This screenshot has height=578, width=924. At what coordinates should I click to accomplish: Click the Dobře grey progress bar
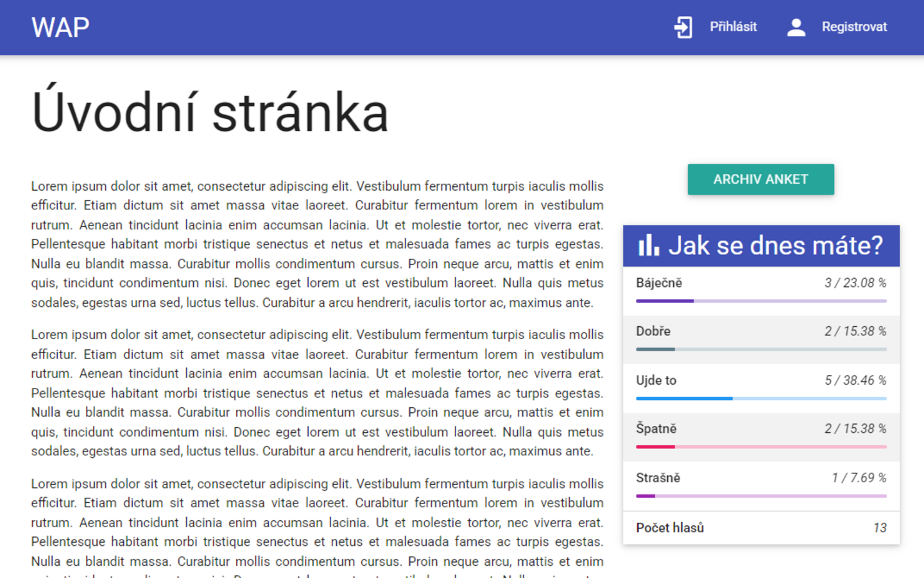pyautogui.click(x=761, y=349)
